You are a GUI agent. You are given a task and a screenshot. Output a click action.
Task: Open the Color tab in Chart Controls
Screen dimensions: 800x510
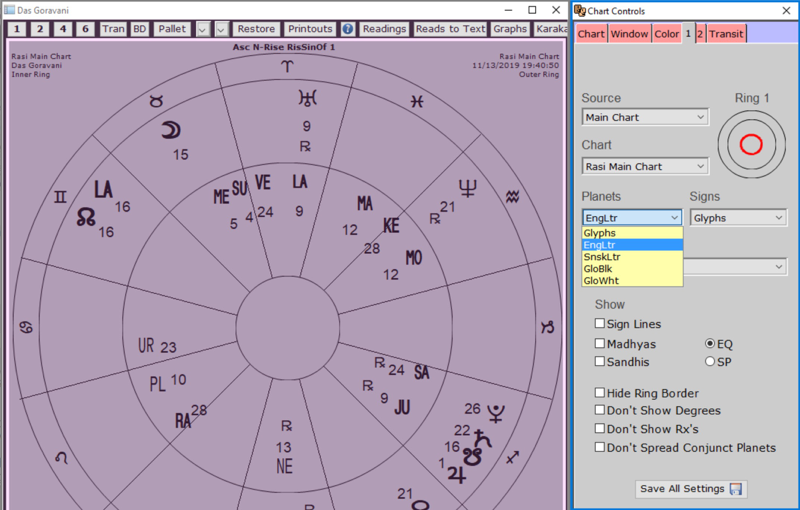tap(666, 34)
